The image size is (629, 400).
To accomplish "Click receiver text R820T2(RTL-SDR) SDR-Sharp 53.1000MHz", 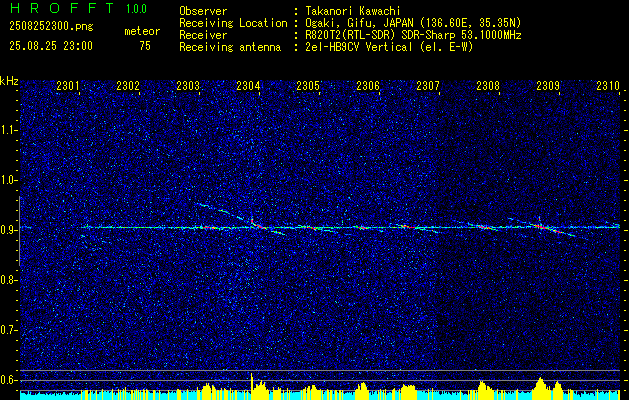I will (413, 35).
